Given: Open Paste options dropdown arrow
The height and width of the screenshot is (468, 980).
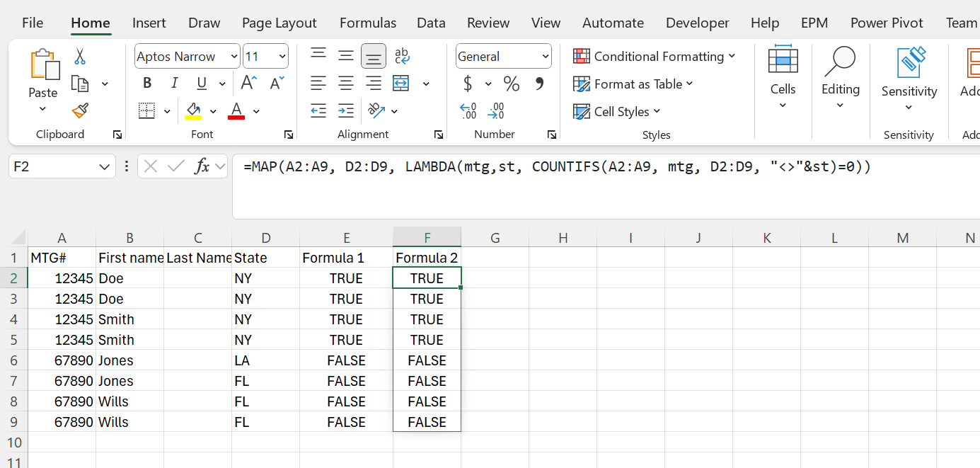Looking at the screenshot, I should [42, 109].
